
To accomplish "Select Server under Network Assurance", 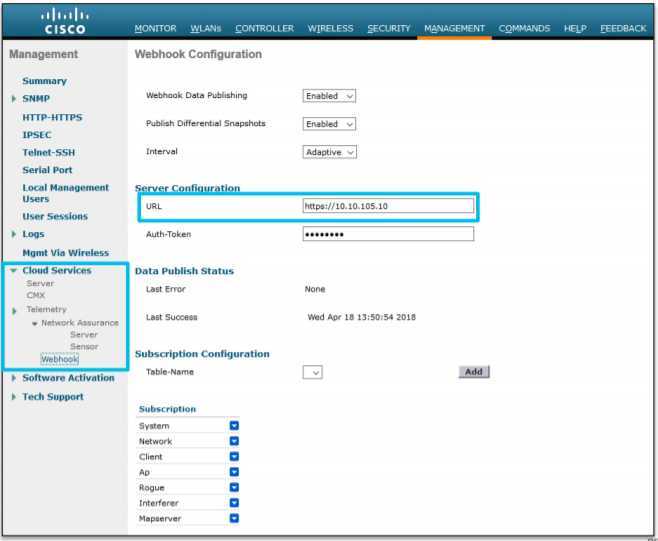I will (84, 335).
